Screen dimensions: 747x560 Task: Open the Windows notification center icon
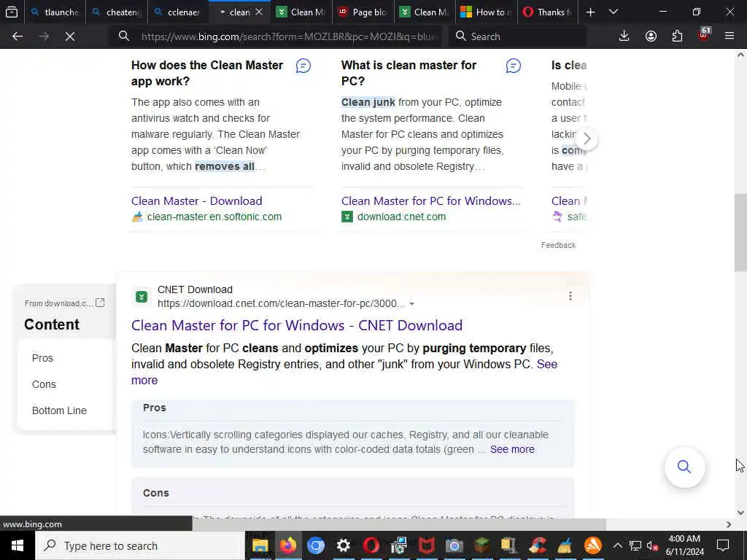pos(723,545)
